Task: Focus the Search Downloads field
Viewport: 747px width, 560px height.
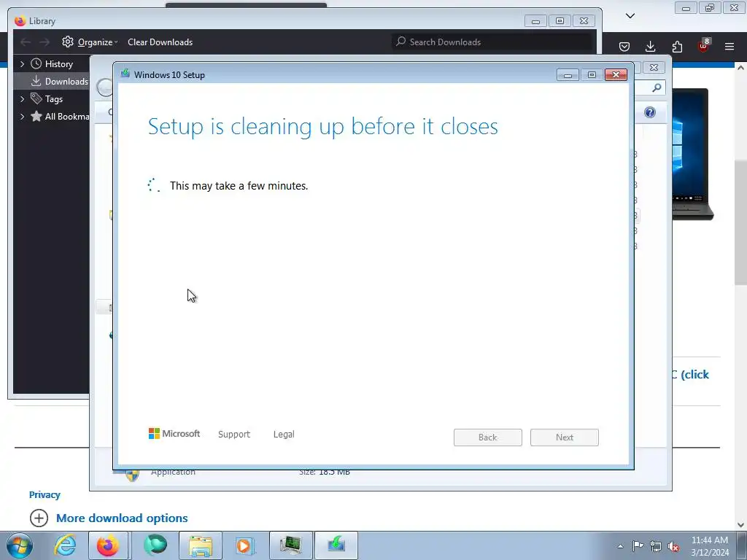Action: tap(492, 42)
